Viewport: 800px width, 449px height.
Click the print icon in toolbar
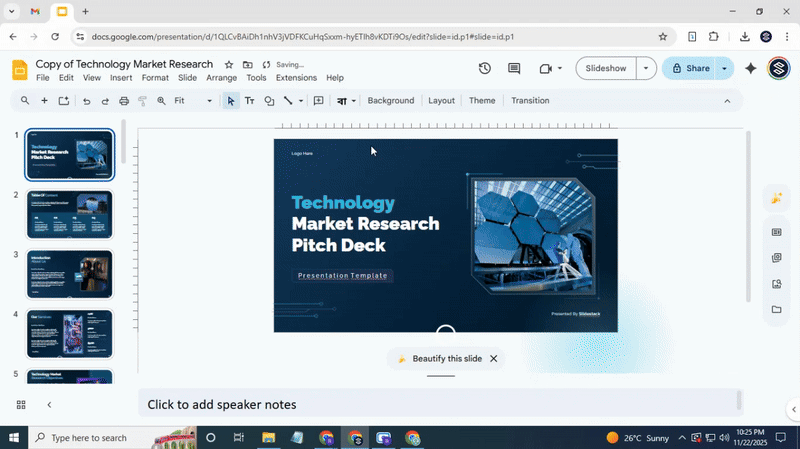tap(124, 101)
